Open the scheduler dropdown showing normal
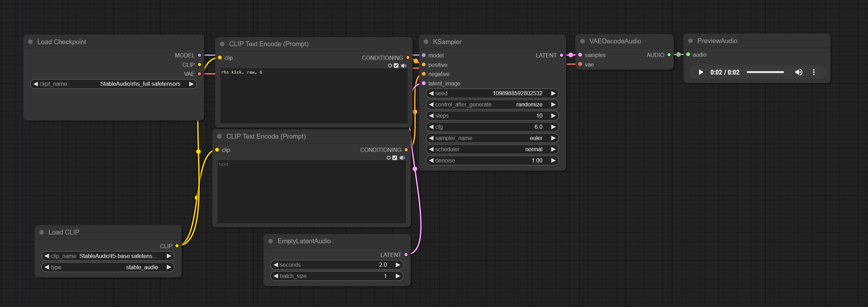Screen dimensions: 868x307 492,149
